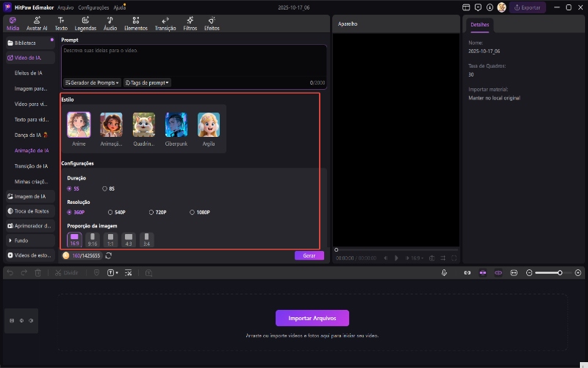Toggle fullscreen preview
588x368 pixels.
(454, 258)
